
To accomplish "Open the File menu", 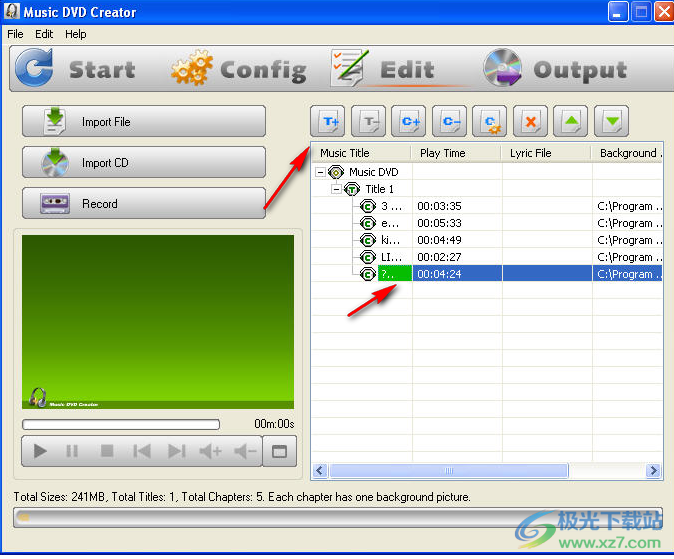I will tap(15, 34).
